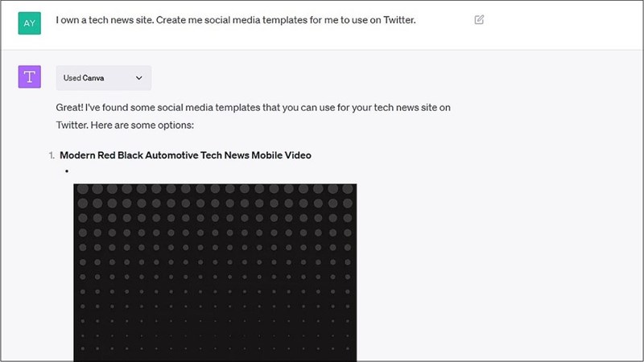Click the list number 1 marker
The image size is (644, 362).
point(52,155)
